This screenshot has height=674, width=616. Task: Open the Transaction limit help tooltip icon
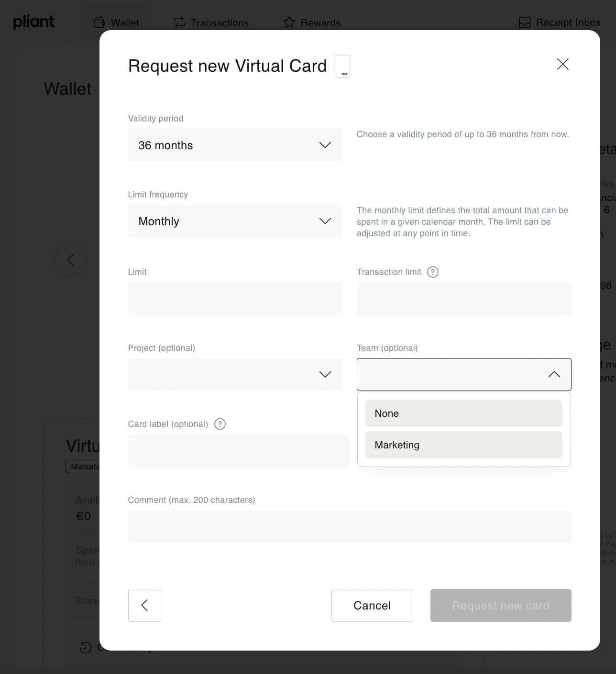pos(433,272)
